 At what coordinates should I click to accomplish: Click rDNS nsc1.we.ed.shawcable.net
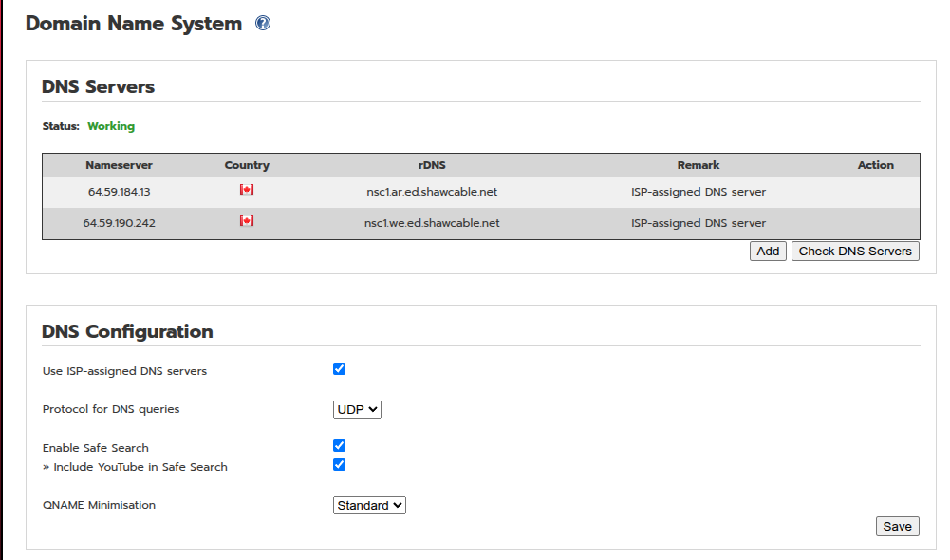432,224
